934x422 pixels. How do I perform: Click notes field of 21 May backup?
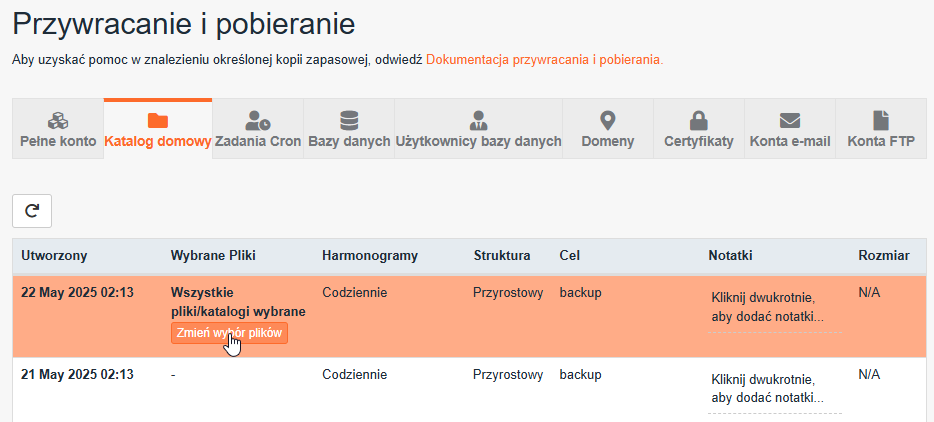coord(775,389)
